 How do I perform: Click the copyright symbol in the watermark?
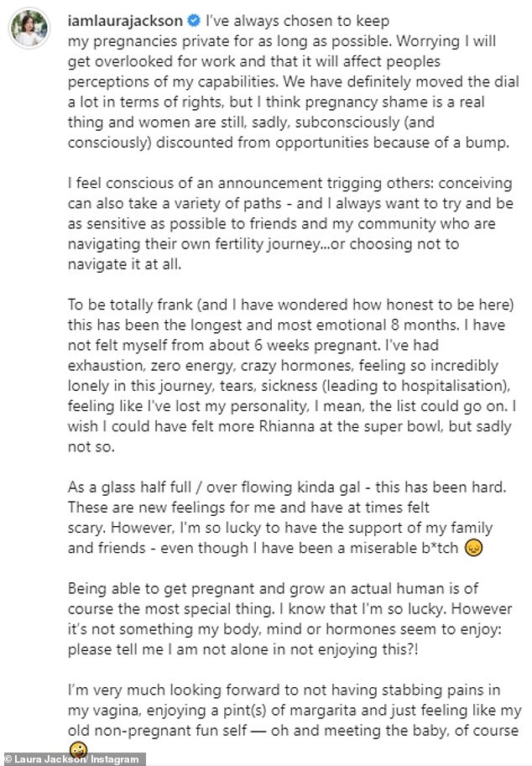pyautogui.click(x=8, y=759)
